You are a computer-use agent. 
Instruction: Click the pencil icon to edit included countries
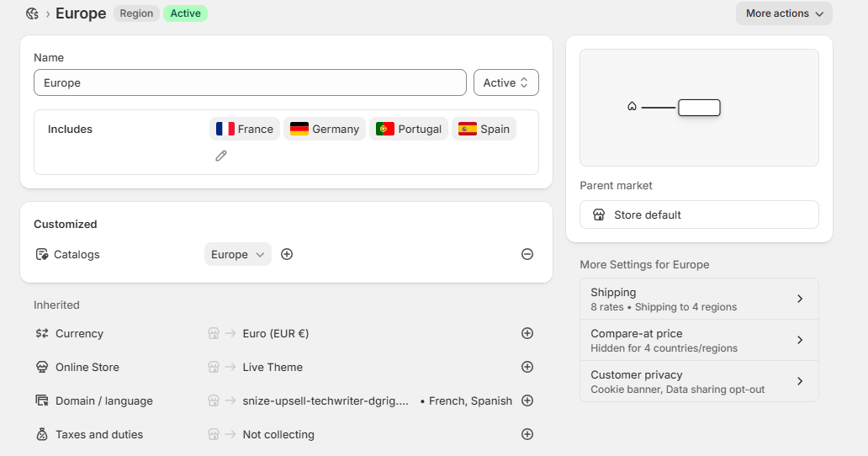click(x=221, y=156)
